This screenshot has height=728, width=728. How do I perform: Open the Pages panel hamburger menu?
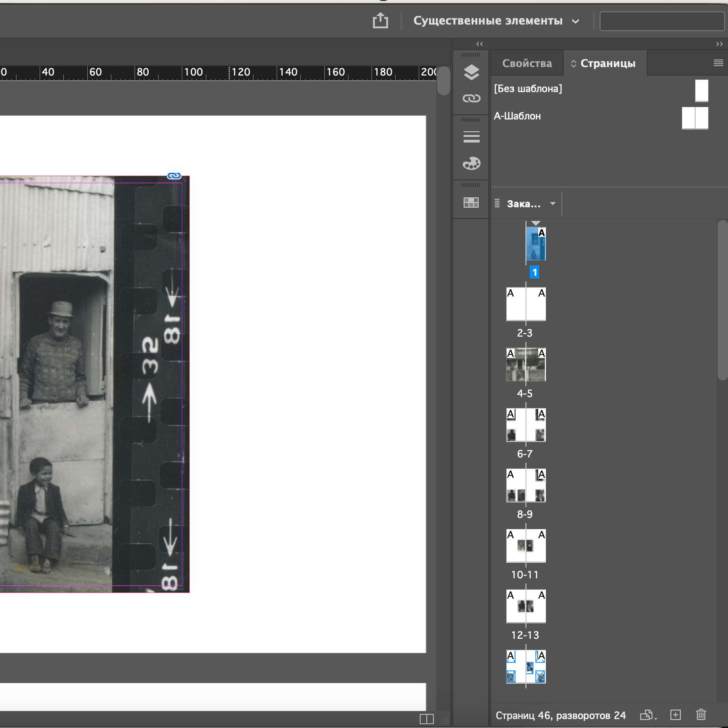(x=718, y=63)
